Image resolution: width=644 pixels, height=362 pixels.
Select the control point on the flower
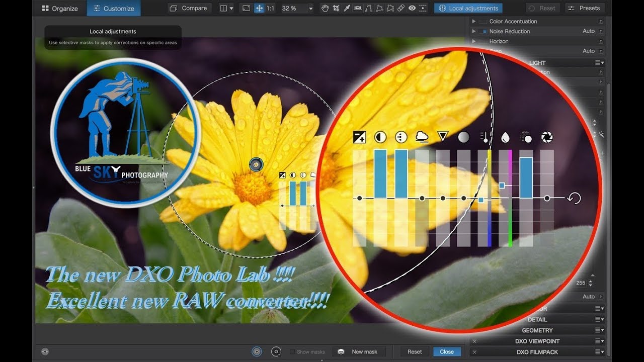pyautogui.click(x=256, y=164)
